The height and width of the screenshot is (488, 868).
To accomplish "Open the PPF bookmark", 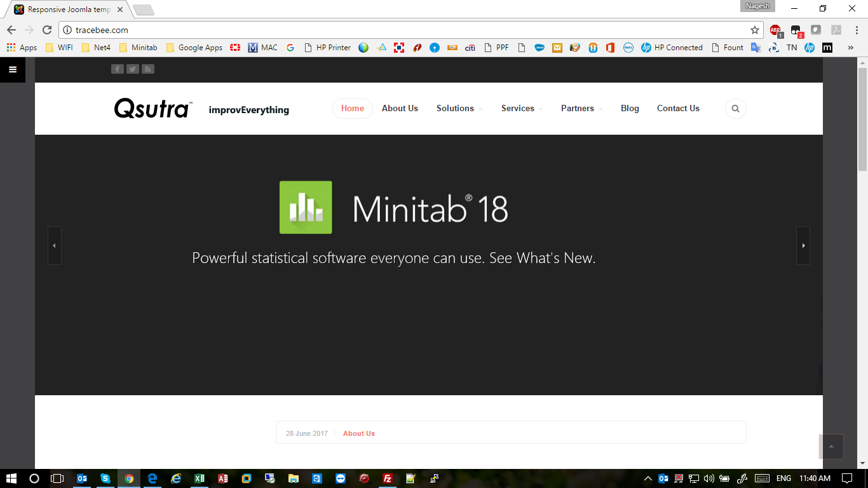I will [x=496, y=48].
